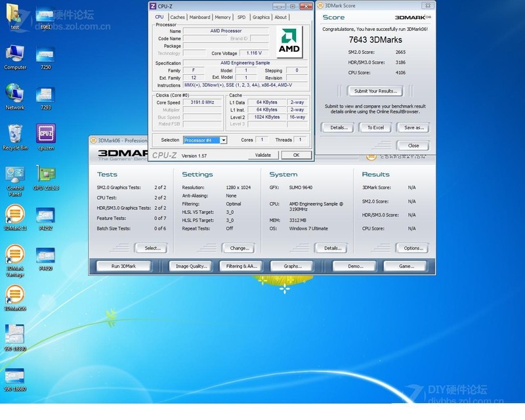Open the P4292 screenshot file icon
Image resolution: width=525 pixels, height=420 pixels.
45,219
